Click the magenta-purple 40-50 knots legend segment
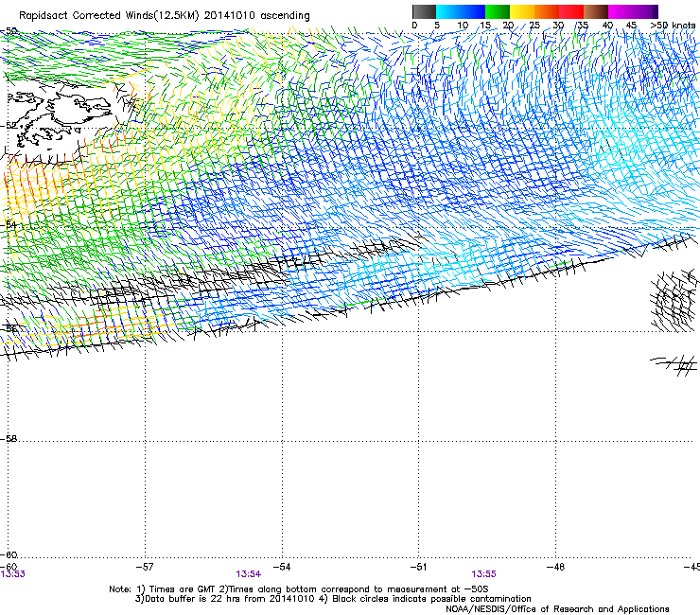 [633, 11]
